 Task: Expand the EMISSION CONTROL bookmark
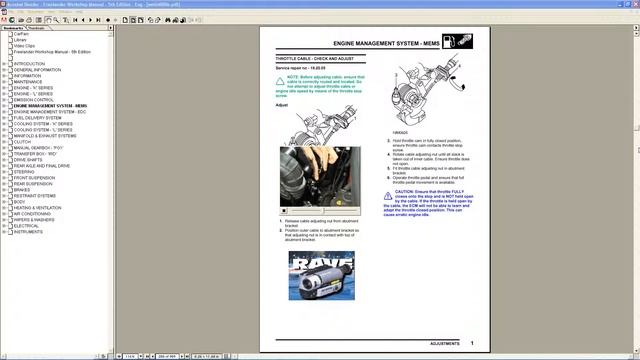4,100
